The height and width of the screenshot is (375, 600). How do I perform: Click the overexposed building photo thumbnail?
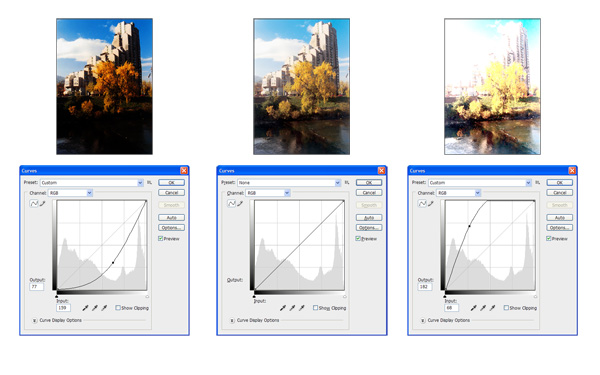click(x=492, y=86)
